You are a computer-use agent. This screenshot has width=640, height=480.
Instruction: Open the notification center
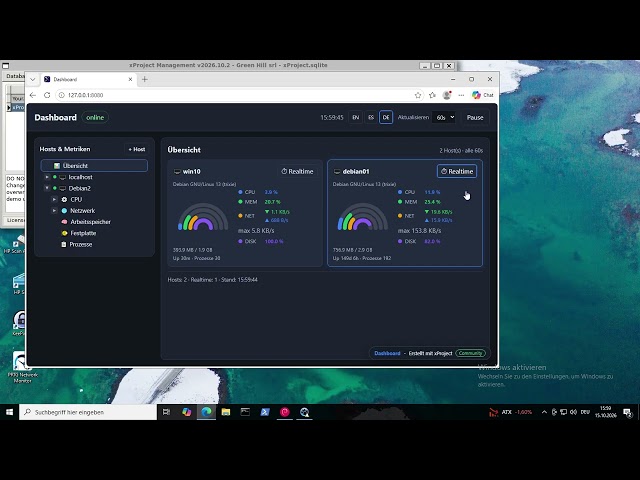[x=628, y=413]
